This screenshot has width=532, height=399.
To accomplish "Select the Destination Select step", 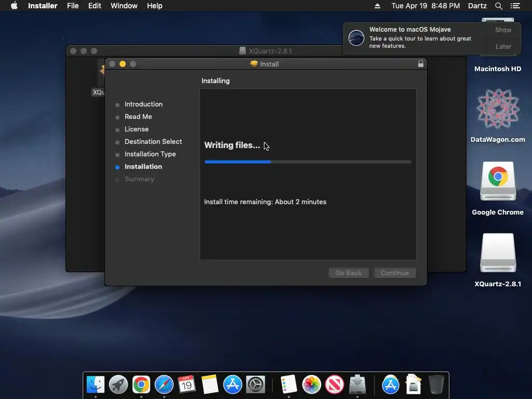I will tap(153, 141).
